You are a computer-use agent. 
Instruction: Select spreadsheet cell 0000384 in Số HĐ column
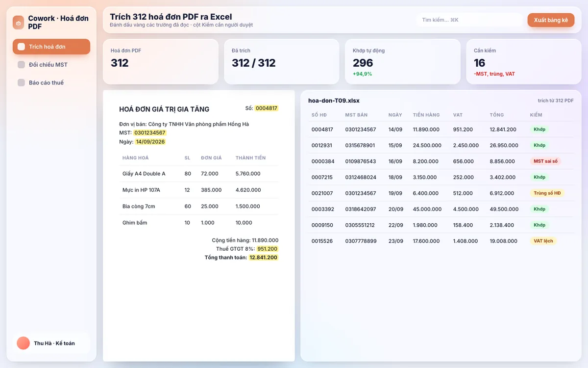tap(323, 161)
